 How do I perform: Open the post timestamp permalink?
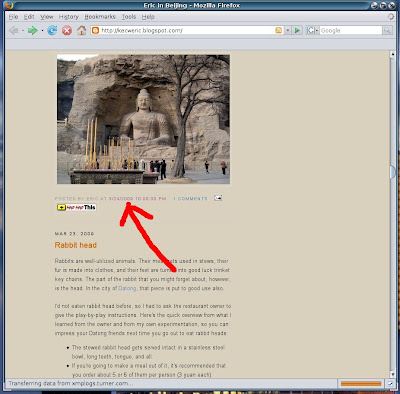(138, 198)
